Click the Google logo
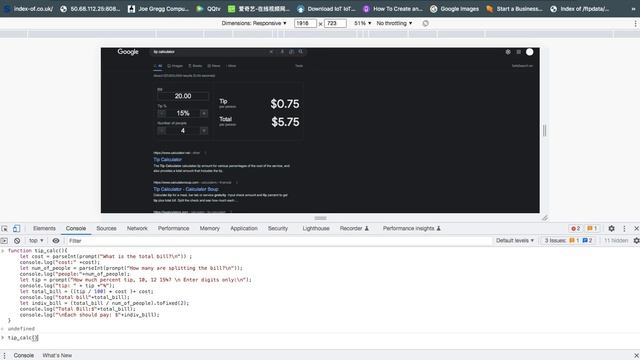The height and width of the screenshot is (360, 640). (x=128, y=52)
